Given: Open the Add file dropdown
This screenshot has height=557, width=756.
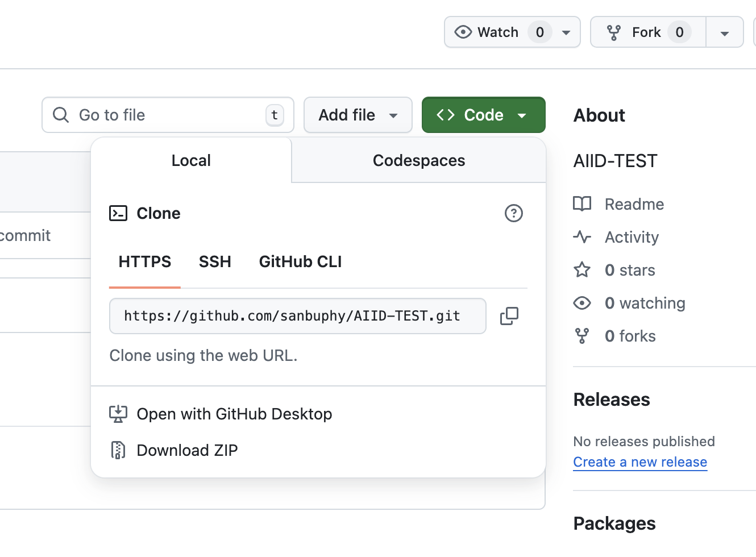Looking at the screenshot, I should point(358,115).
